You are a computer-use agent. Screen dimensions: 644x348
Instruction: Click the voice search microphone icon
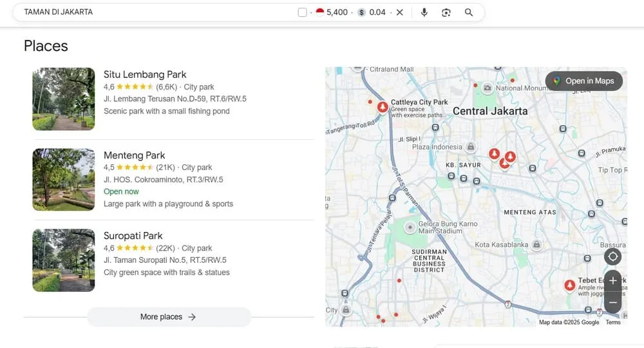coord(424,12)
